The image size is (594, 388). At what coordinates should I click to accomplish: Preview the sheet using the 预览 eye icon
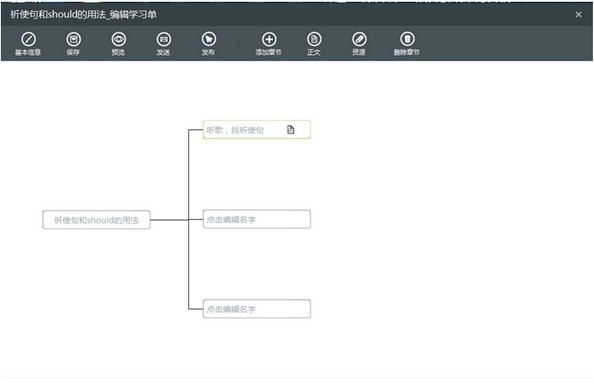(119, 39)
